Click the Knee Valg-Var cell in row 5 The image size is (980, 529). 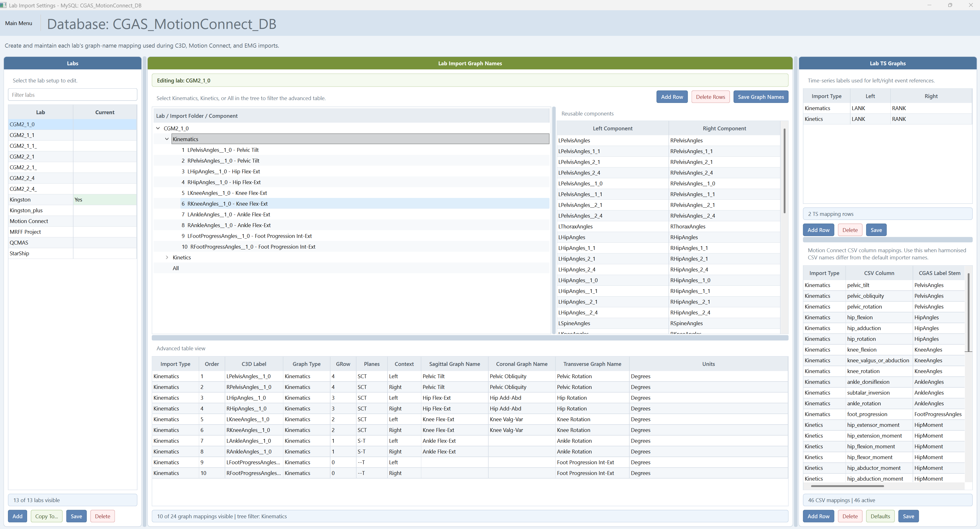521,419
